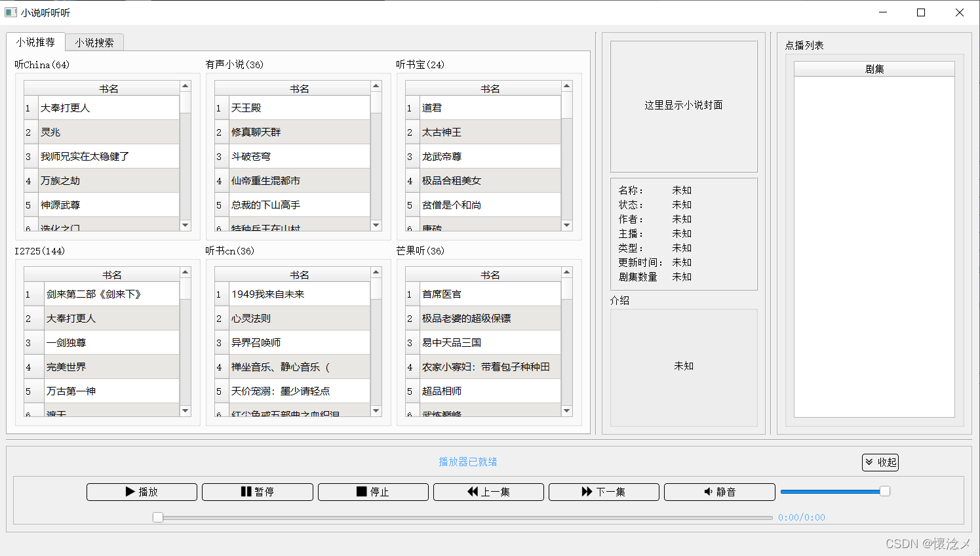Viewport: 980px width, 556px height.
Task: Select the 小说推荐 tab
Action: (x=35, y=42)
